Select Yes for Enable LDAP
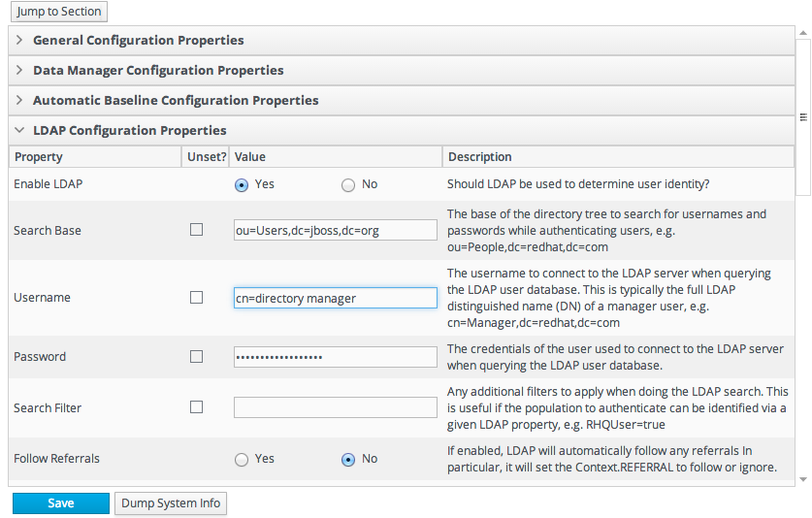 tap(242, 184)
